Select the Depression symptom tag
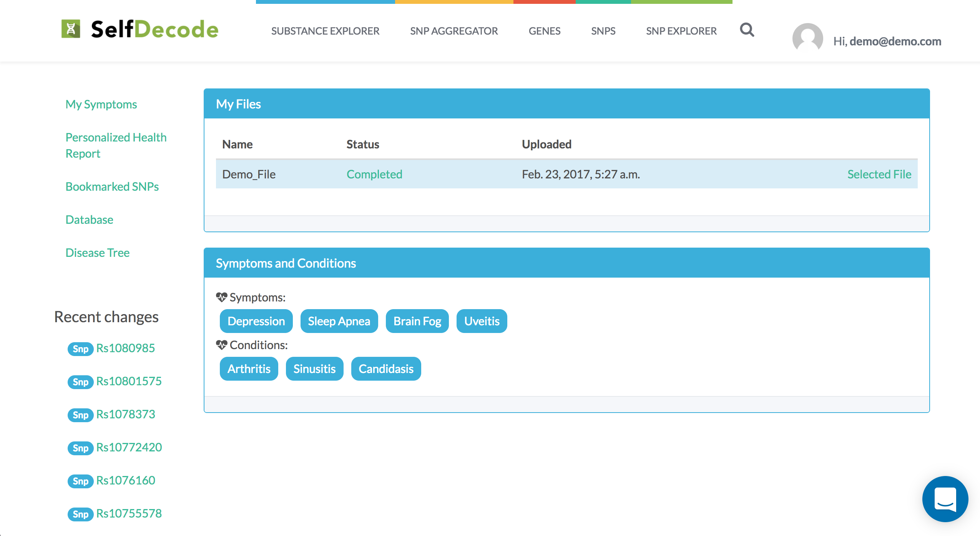The height and width of the screenshot is (536, 980). point(256,321)
